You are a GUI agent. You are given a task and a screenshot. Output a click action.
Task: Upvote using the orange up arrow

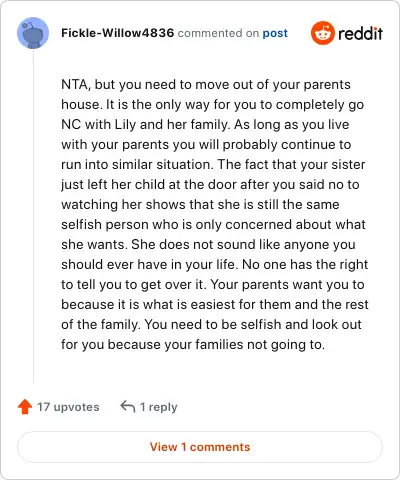point(25,407)
